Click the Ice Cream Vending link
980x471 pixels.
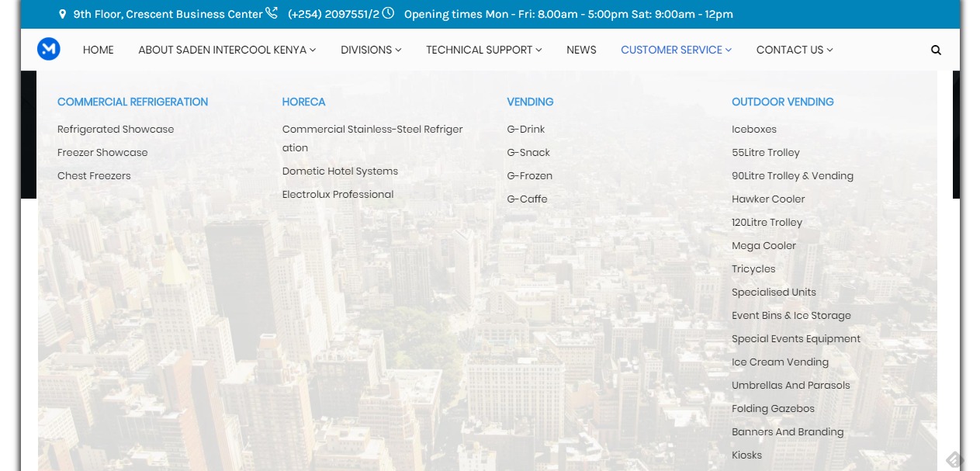tap(780, 362)
